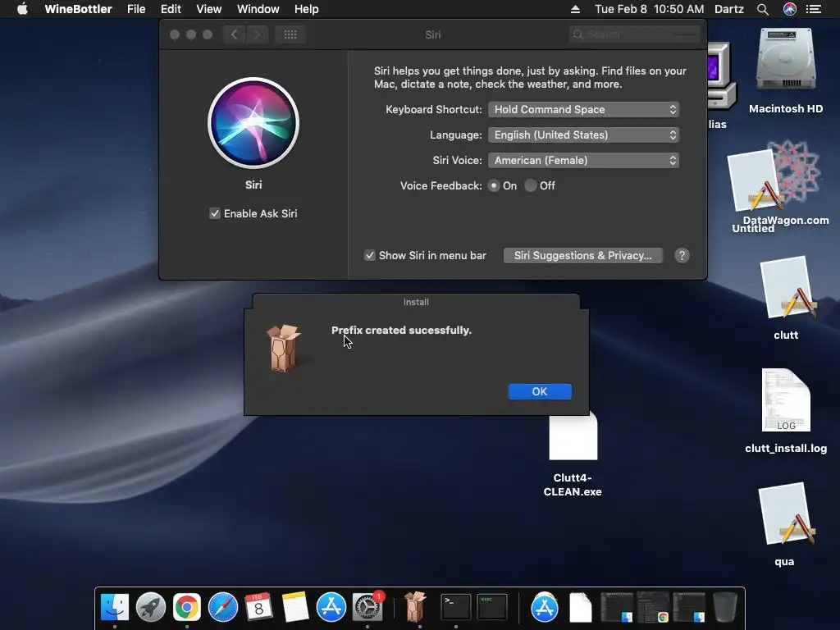The height and width of the screenshot is (630, 840).
Task: Open the Window menu
Action: [x=258, y=9]
